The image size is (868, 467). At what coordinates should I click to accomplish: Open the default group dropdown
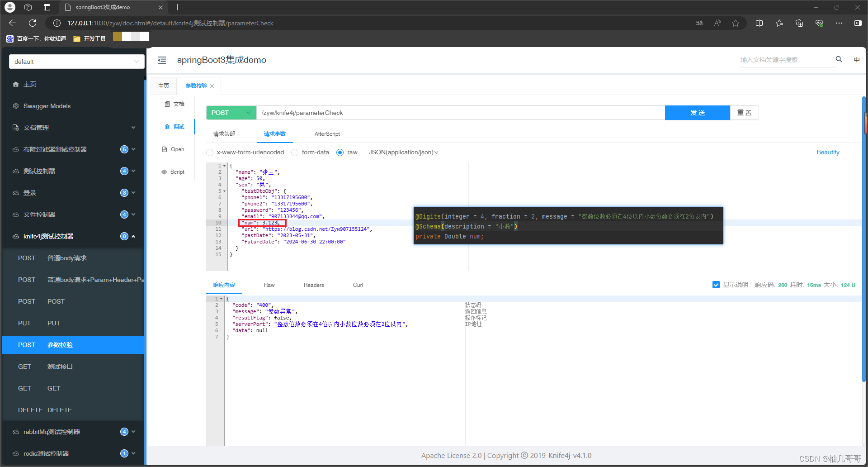pyautogui.click(x=76, y=62)
